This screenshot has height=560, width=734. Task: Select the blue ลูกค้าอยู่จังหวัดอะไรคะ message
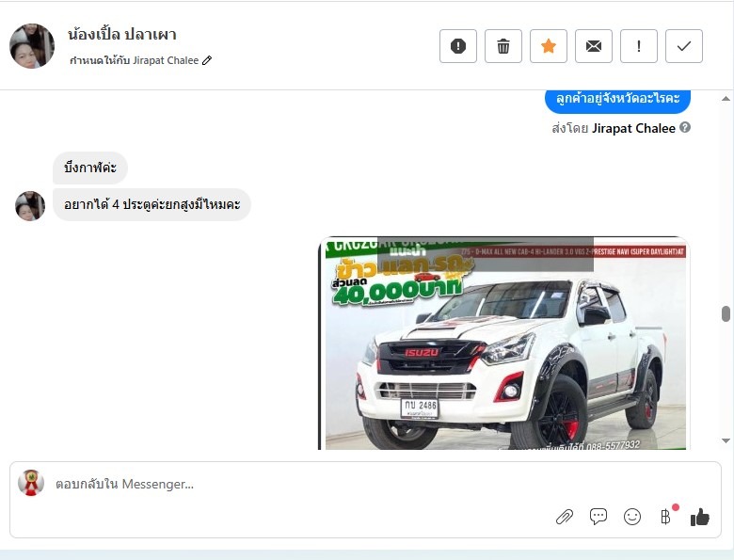coord(617,100)
